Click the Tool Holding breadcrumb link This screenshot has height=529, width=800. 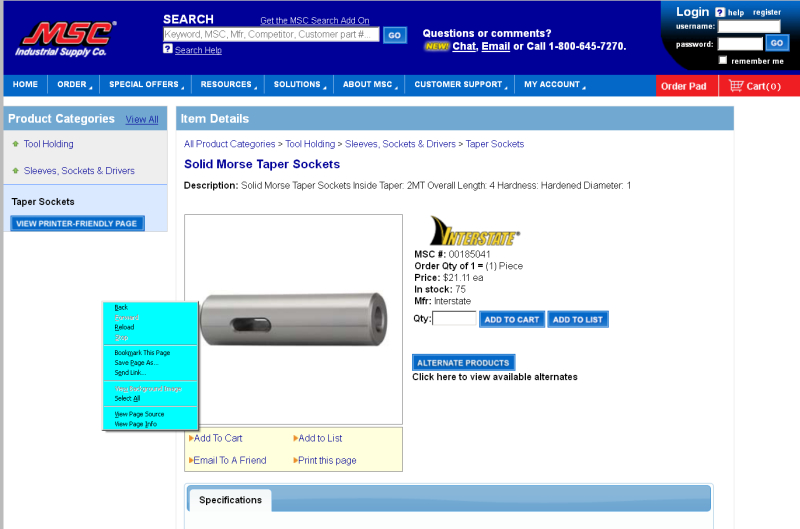tap(310, 144)
